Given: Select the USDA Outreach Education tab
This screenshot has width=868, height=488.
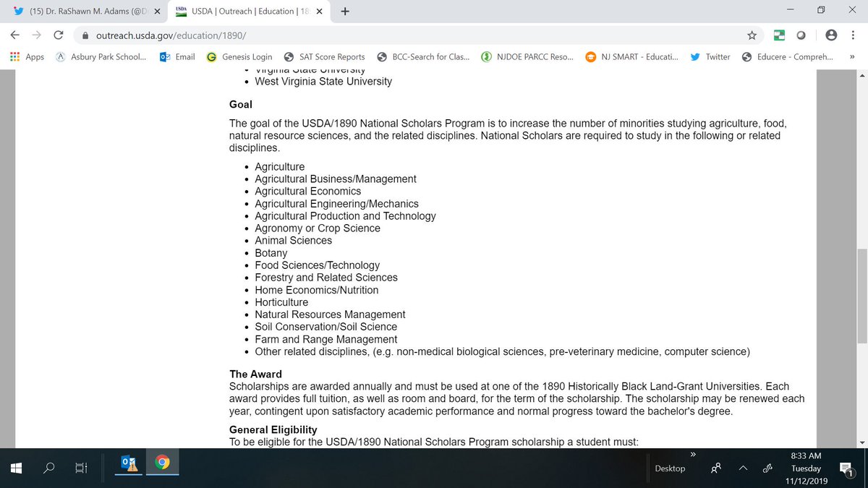Looking at the screenshot, I should (248, 12).
